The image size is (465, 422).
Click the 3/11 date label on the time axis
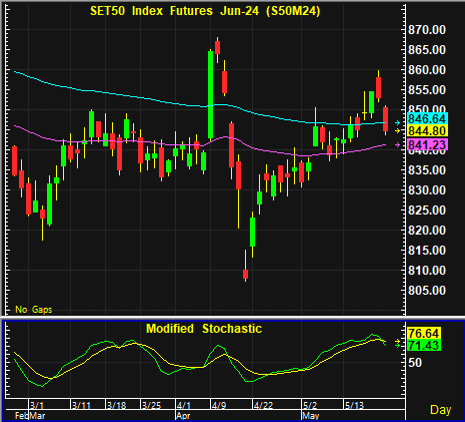coord(81,406)
